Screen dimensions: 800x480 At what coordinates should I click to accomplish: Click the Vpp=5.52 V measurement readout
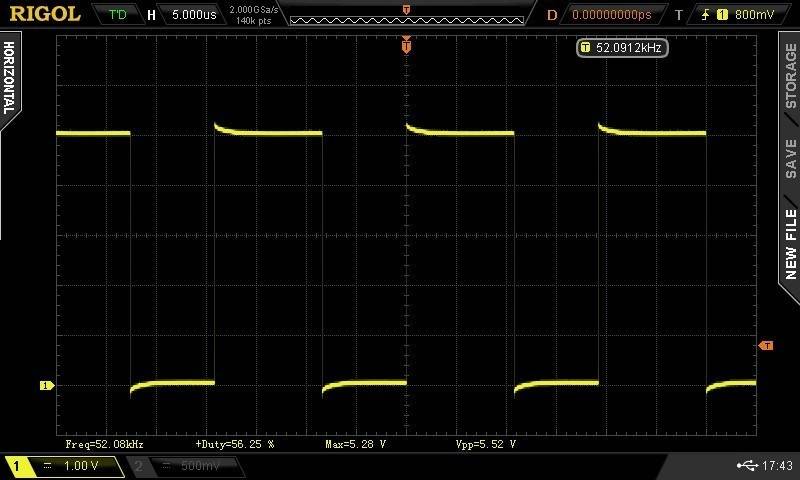485,443
